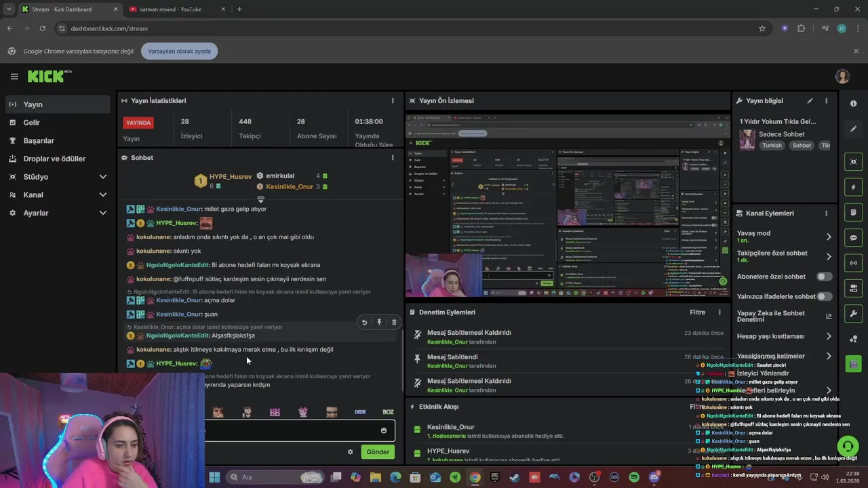Image resolution: width=868 pixels, height=488 pixels.
Task: Toggle Yalnızca ifadelerle sohbet
Action: click(825, 296)
